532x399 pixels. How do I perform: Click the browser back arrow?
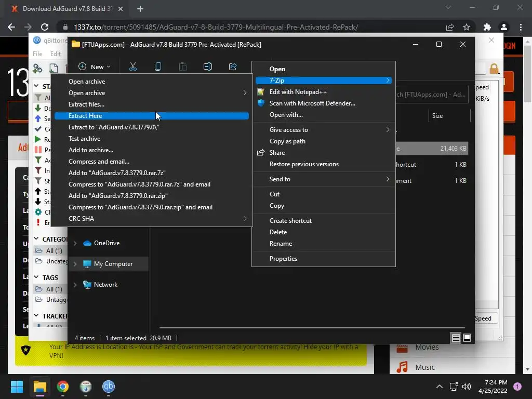pyautogui.click(x=11, y=27)
